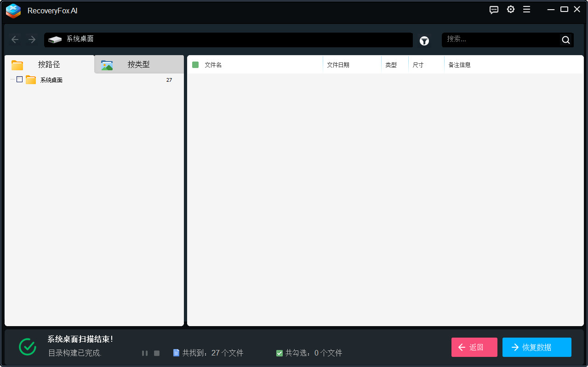Click the back navigation arrow
Viewport: 588px width, 367px height.
click(x=15, y=40)
